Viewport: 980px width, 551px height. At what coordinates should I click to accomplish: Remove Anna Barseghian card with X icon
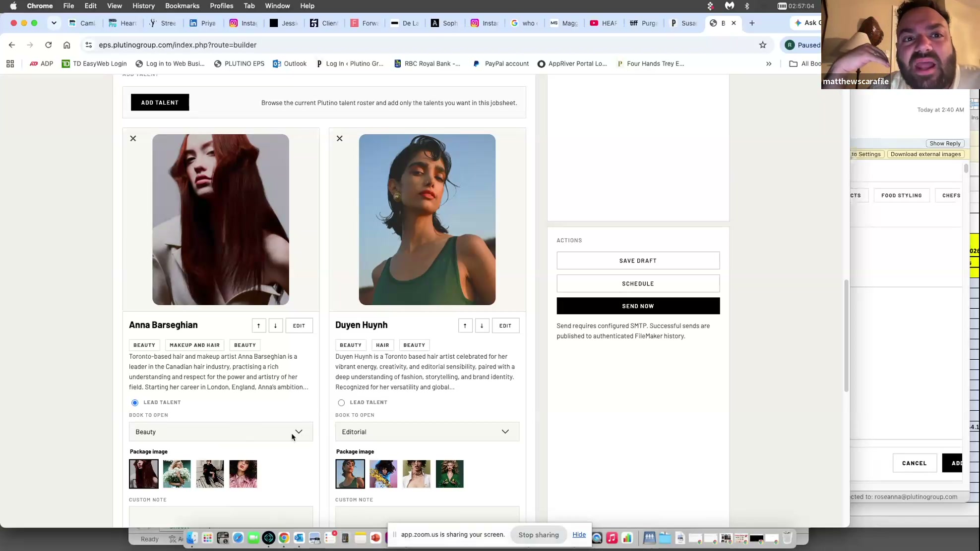pos(133,138)
